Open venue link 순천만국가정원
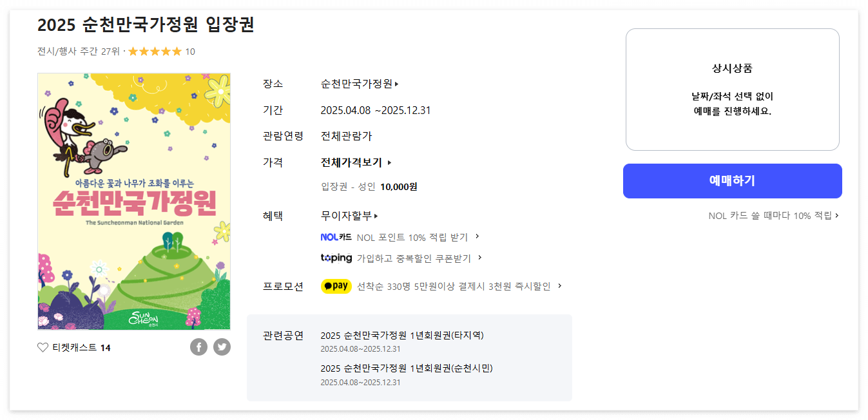The image size is (868, 420). 360,84
